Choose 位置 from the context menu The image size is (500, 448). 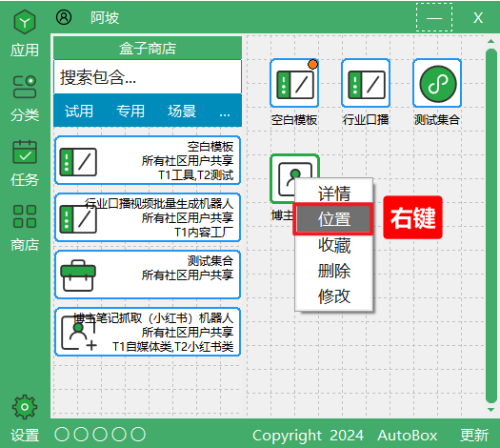333,219
